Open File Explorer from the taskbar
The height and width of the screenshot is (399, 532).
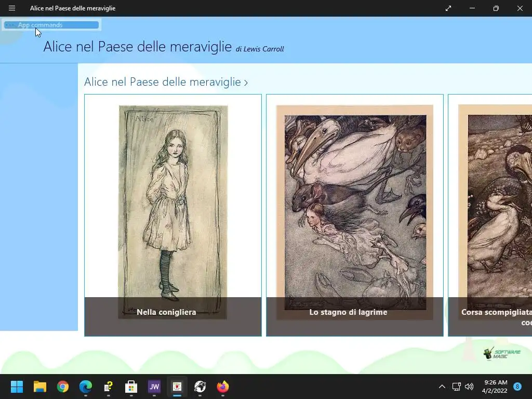click(x=39, y=387)
